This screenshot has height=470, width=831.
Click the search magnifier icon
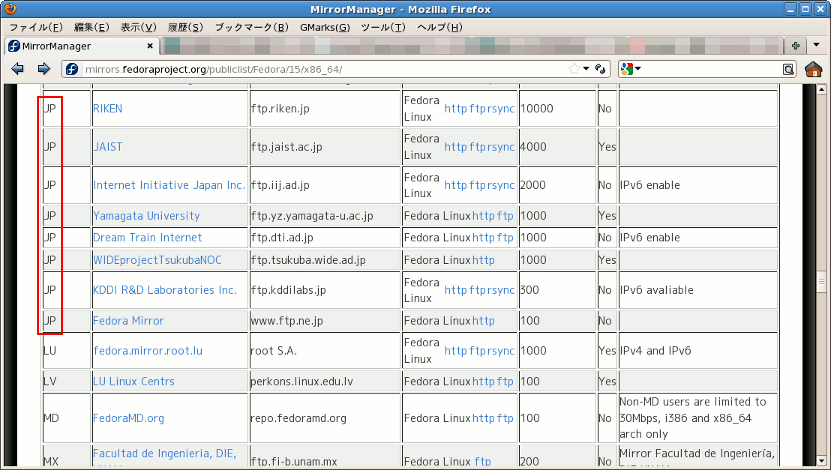(x=788, y=69)
